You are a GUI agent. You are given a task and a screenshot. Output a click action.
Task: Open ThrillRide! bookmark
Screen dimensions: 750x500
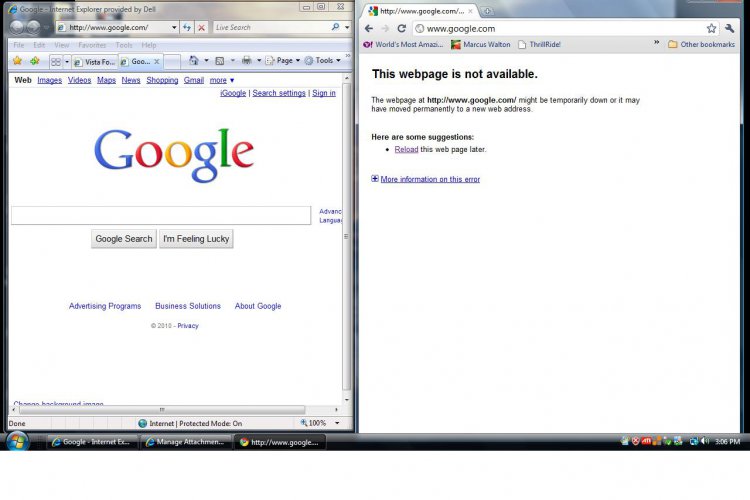point(539,44)
